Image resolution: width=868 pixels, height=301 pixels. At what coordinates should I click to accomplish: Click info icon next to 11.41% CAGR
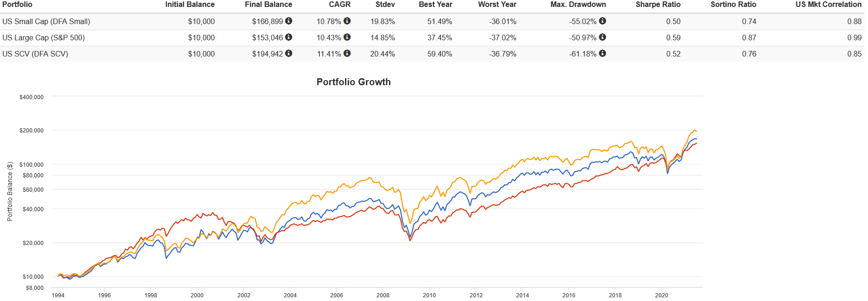pos(347,53)
